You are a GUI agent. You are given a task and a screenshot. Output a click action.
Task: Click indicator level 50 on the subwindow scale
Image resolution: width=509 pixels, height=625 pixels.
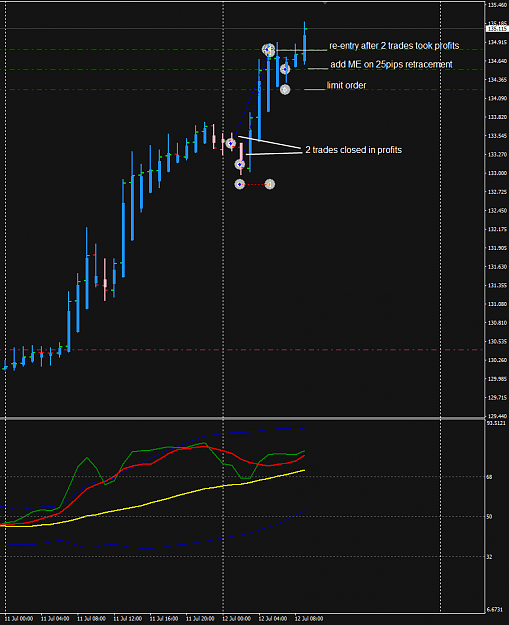[489, 517]
